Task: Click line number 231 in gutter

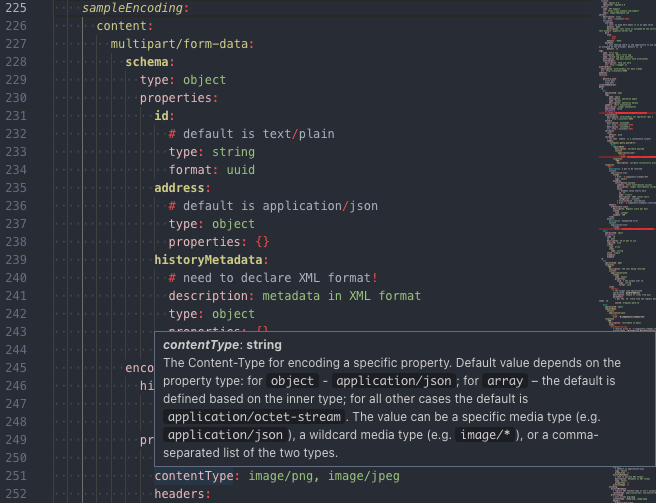Action: coord(16,116)
